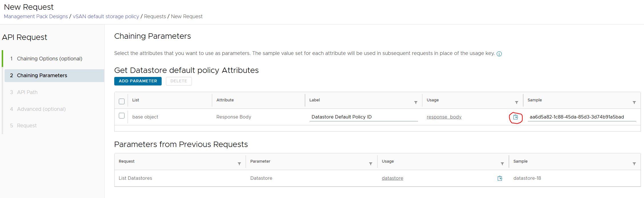Open Usage column filter in attributes table

coord(516,103)
